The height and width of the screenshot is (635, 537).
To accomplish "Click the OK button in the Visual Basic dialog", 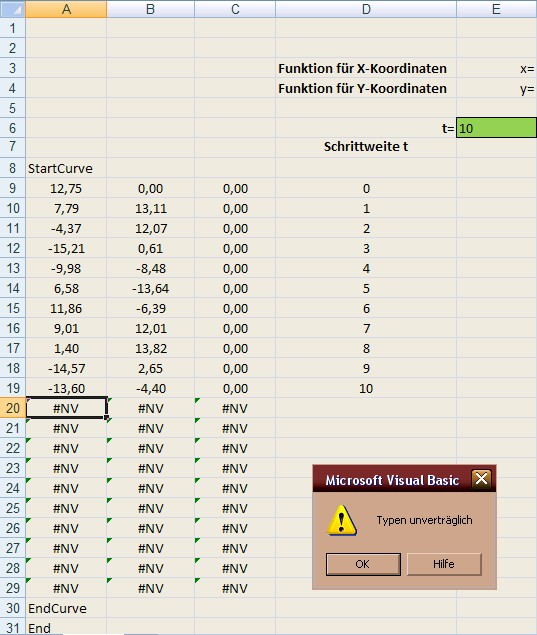I will point(363,564).
